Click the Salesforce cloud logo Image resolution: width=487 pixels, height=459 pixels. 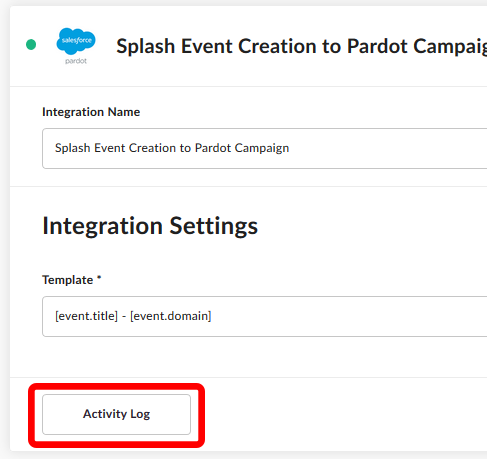tap(76, 41)
